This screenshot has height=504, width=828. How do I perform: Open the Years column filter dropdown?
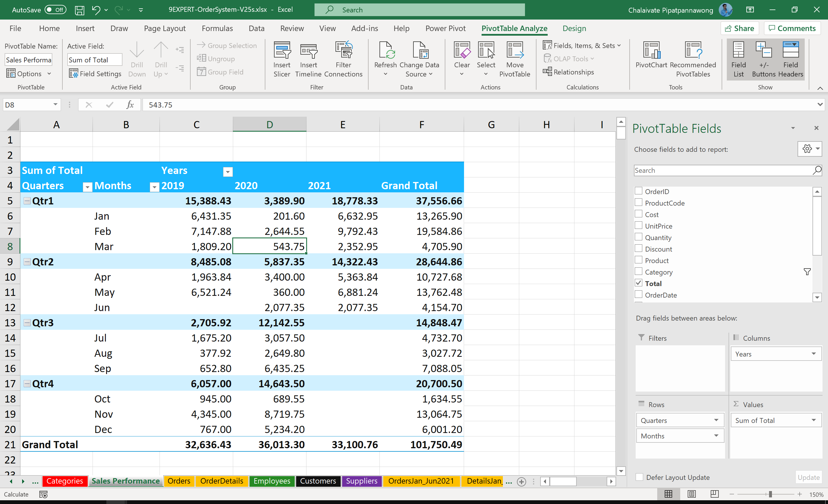click(x=227, y=171)
